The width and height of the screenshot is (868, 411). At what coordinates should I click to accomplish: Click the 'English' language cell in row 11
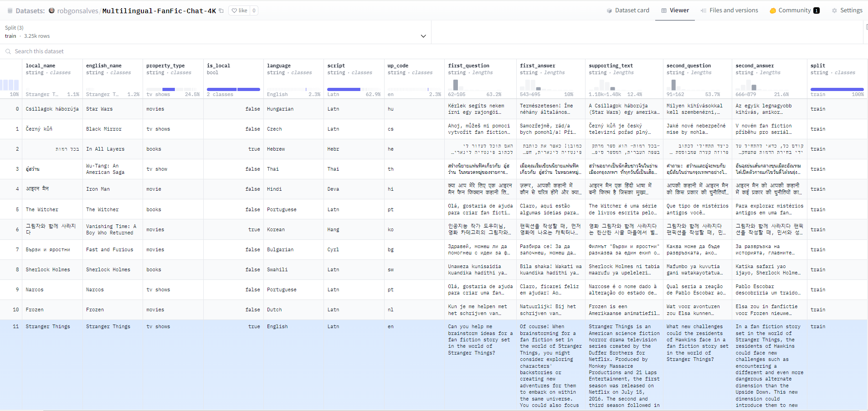(293, 365)
